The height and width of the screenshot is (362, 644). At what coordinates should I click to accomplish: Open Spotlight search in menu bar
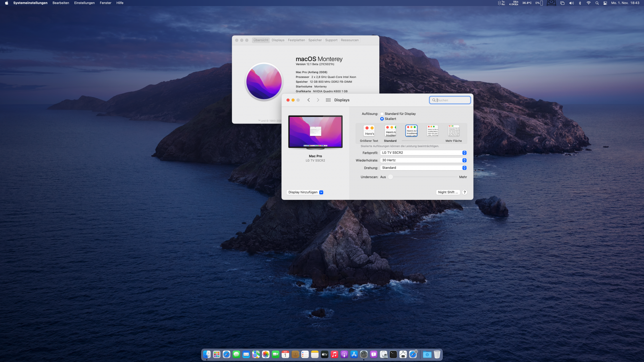tap(597, 3)
